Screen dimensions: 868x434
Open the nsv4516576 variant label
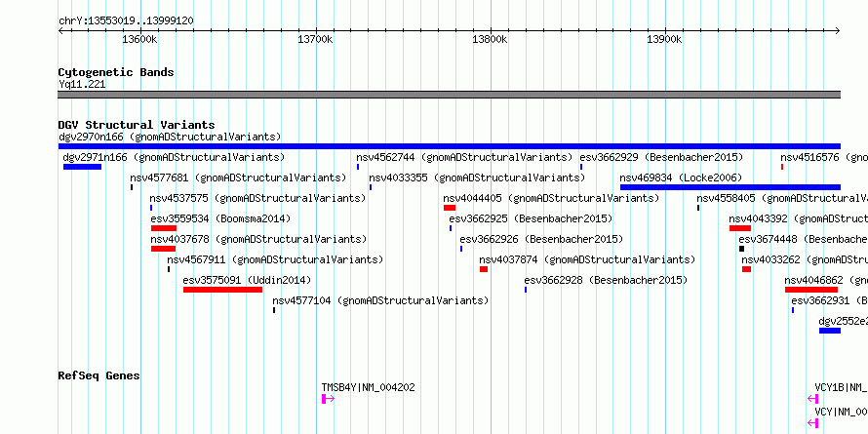coord(824,157)
